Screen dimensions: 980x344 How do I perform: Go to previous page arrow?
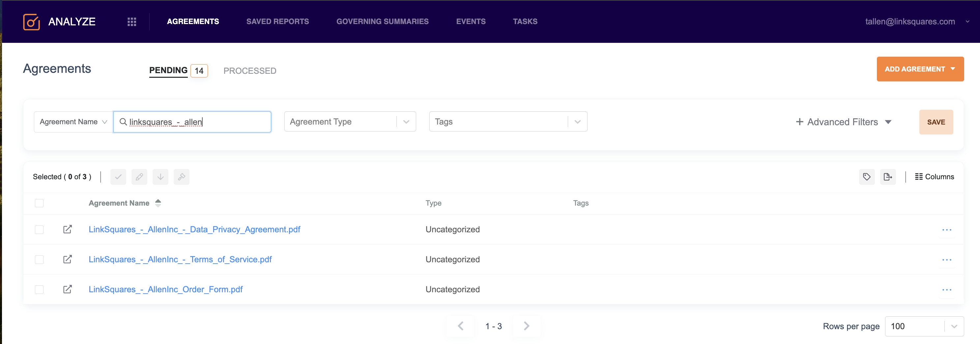[461, 326]
